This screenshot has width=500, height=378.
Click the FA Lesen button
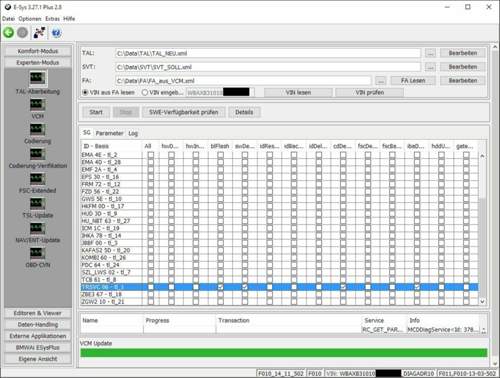pyautogui.click(x=413, y=80)
